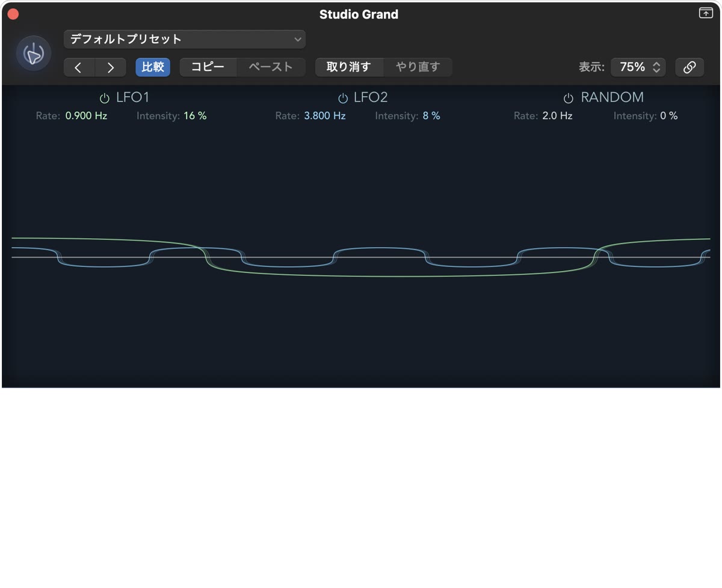722x588 pixels.
Task: Select the LFO1 Rate value 0.900 Hz
Action: (86, 115)
